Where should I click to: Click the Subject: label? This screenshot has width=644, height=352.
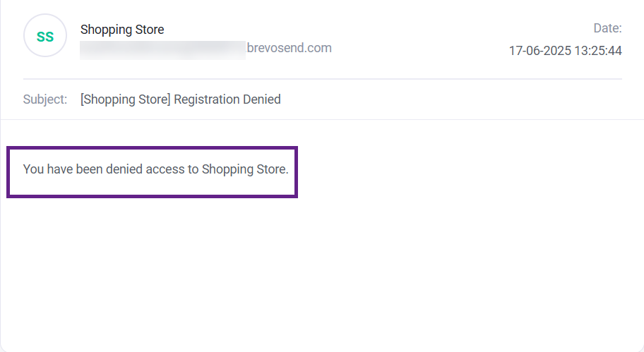pyautogui.click(x=45, y=99)
